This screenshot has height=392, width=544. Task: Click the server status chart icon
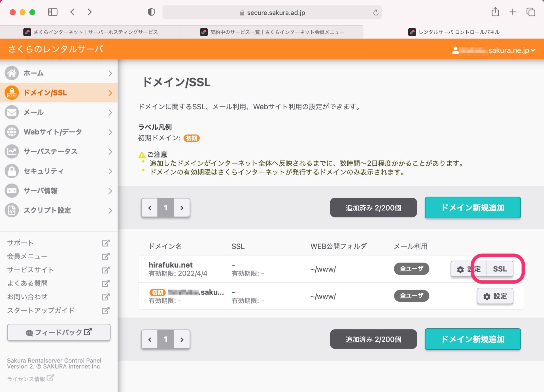point(12,151)
